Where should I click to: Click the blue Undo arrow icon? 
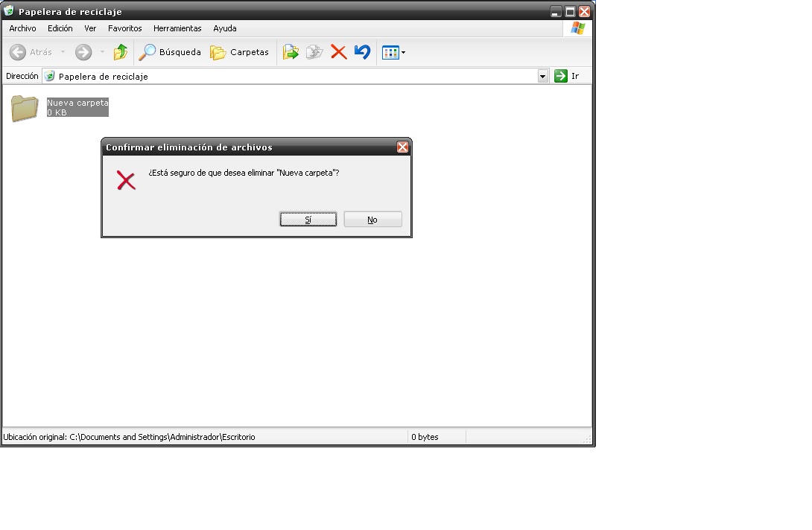(x=363, y=52)
